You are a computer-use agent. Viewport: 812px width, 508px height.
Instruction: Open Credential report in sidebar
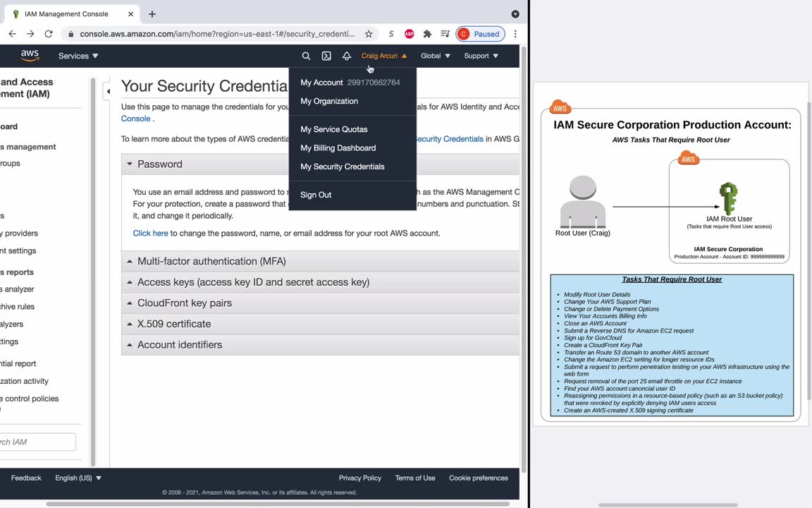coord(18,363)
